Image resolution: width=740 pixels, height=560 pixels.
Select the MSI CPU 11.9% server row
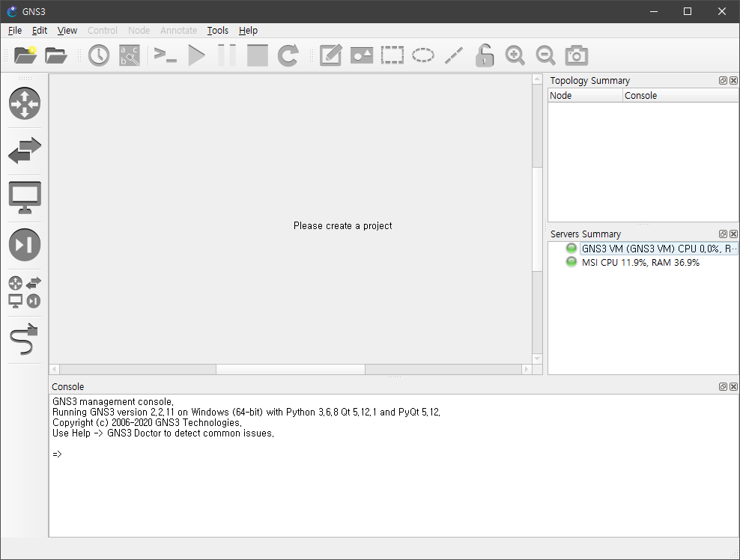pyautogui.click(x=640, y=262)
